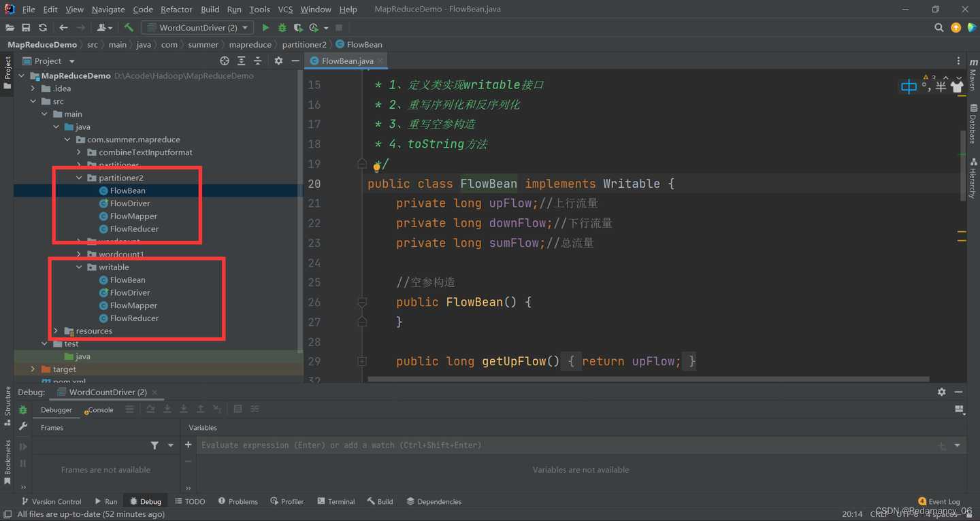
Task: Open the Terminal tool window
Action: coord(336,502)
